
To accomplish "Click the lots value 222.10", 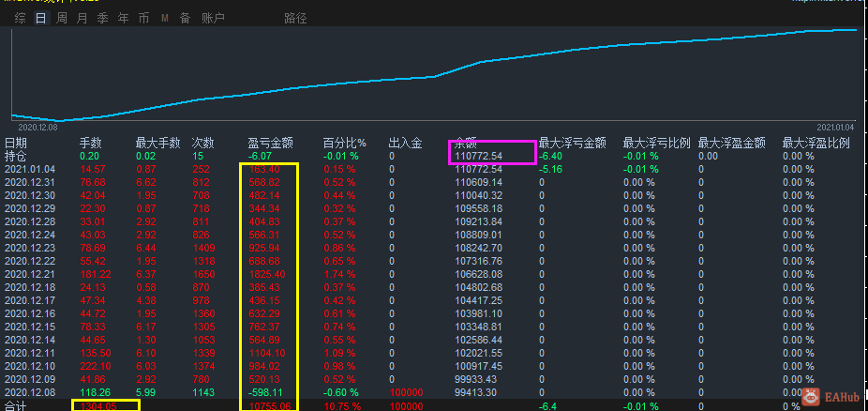I will 96,366.
